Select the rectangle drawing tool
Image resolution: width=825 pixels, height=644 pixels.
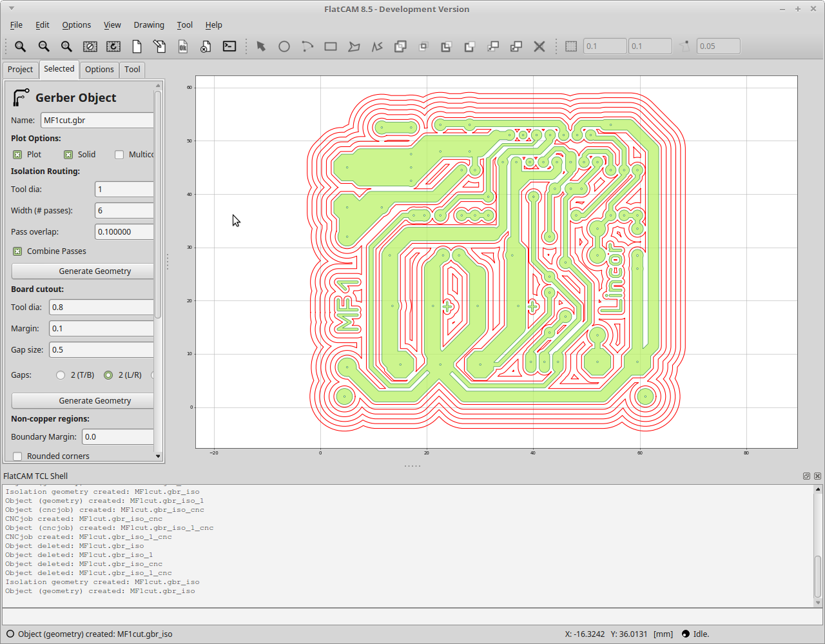coord(331,46)
